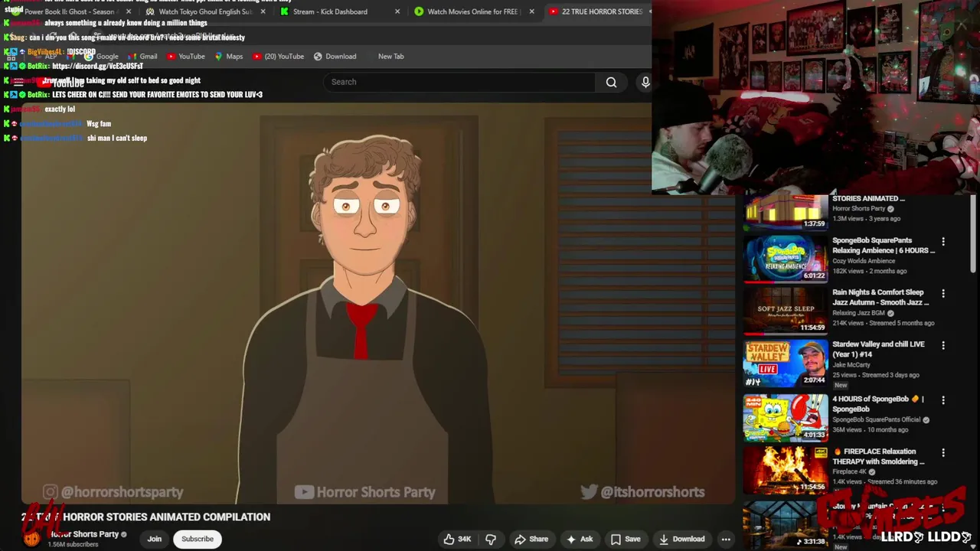Open the Gmail bookmark

click(142, 56)
